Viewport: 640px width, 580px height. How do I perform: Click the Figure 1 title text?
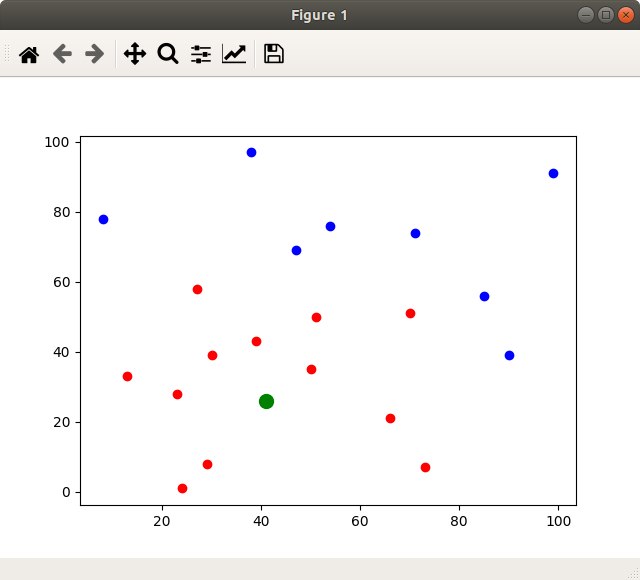point(319,15)
